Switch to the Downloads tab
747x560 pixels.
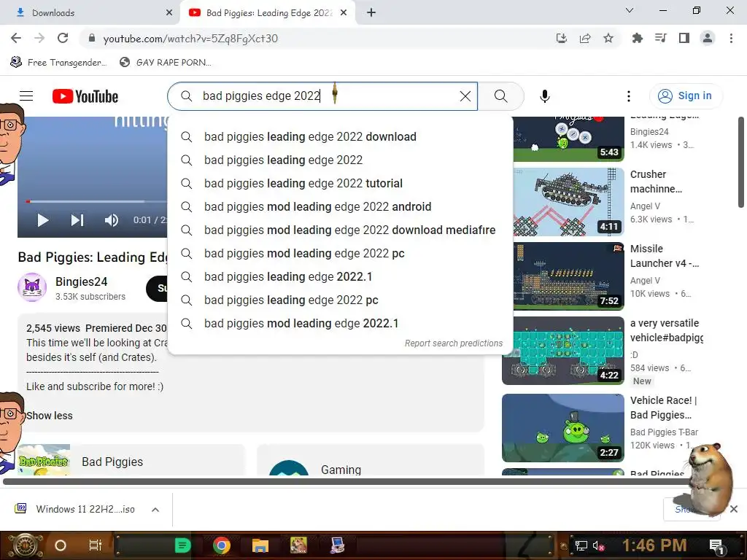click(90, 13)
